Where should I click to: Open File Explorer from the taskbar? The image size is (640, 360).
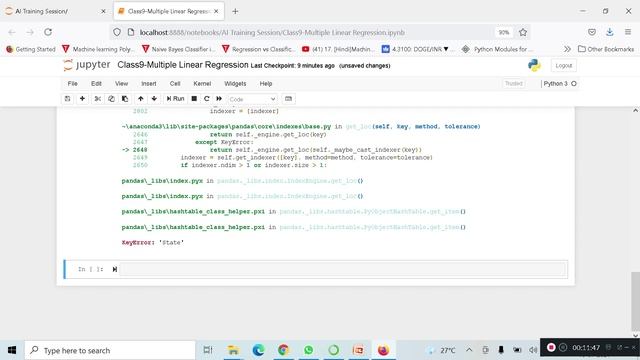pyautogui.click(x=233, y=350)
